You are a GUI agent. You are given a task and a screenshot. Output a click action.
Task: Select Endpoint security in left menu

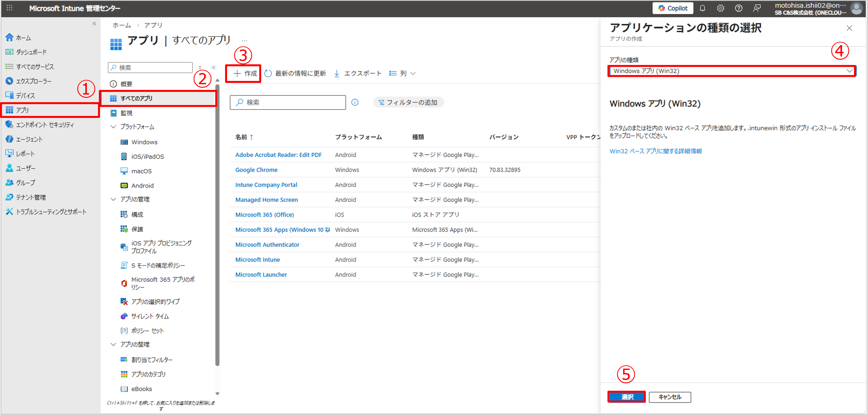[x=44, y=125]
